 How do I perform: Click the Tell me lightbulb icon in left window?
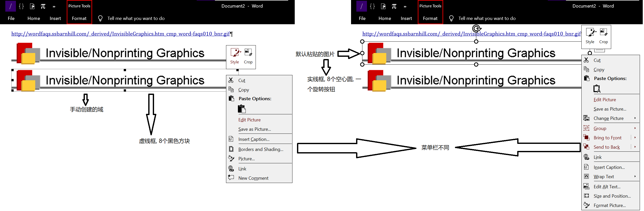pyautogui.click(x=100, y=18)
